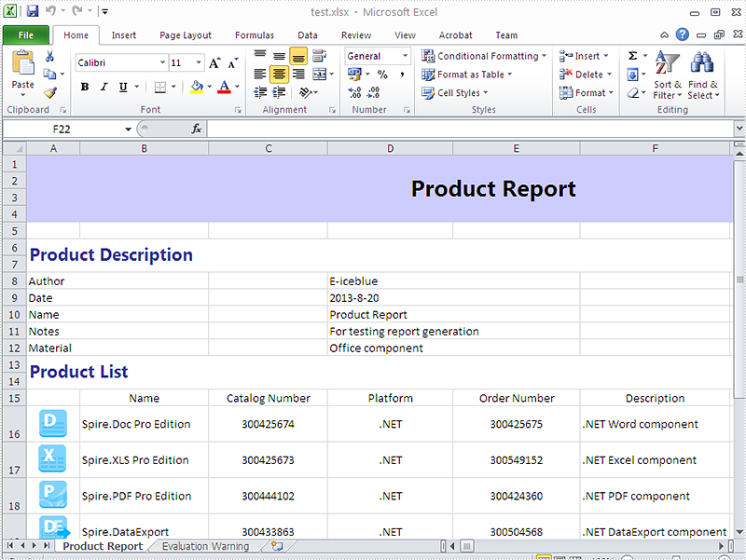Click the Find & Select button
746x560 pixels.
(703, 75)
